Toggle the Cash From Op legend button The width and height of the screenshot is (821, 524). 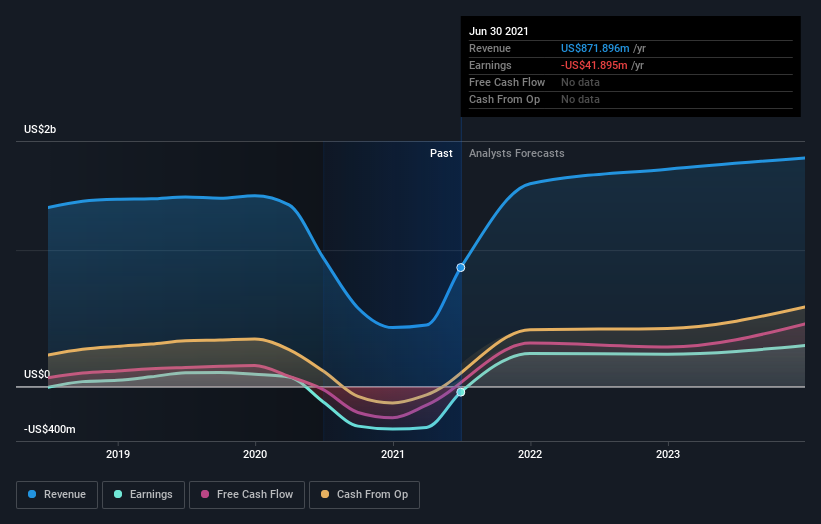(364, 495)
